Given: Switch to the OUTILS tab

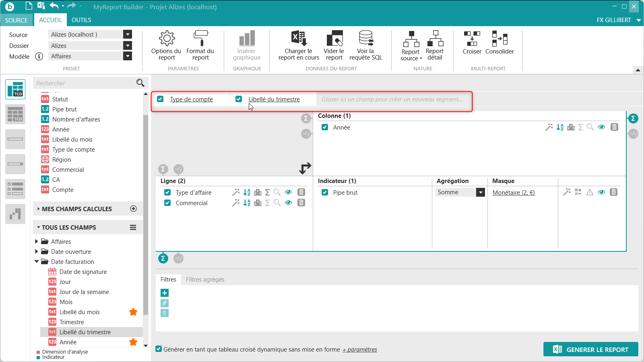Looking at the screenshot, I should 81,20.
